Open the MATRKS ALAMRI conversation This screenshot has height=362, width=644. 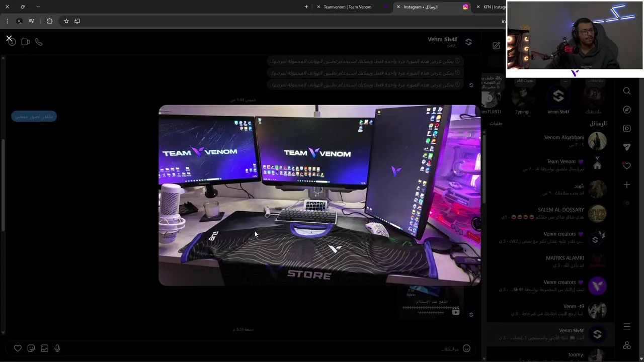[x=550, y=261]
